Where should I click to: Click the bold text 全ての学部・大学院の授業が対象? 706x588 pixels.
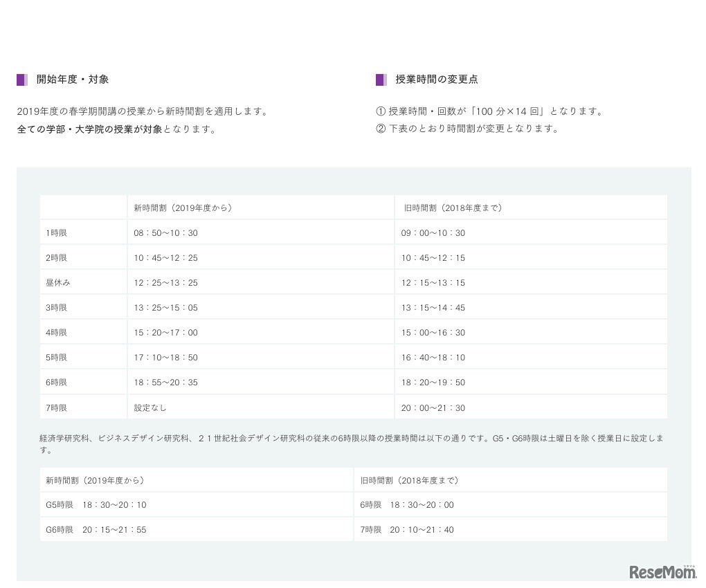tap(89, 129)
